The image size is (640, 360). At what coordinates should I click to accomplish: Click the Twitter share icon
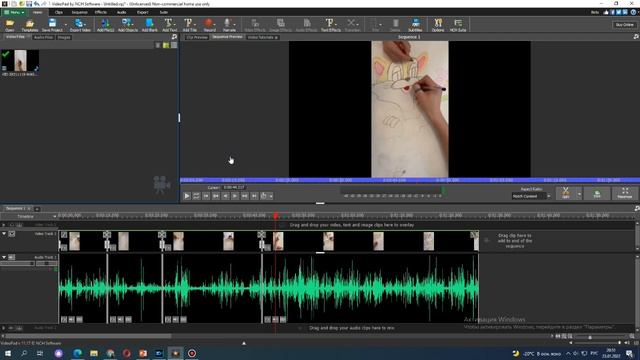(x=619, y=12)
